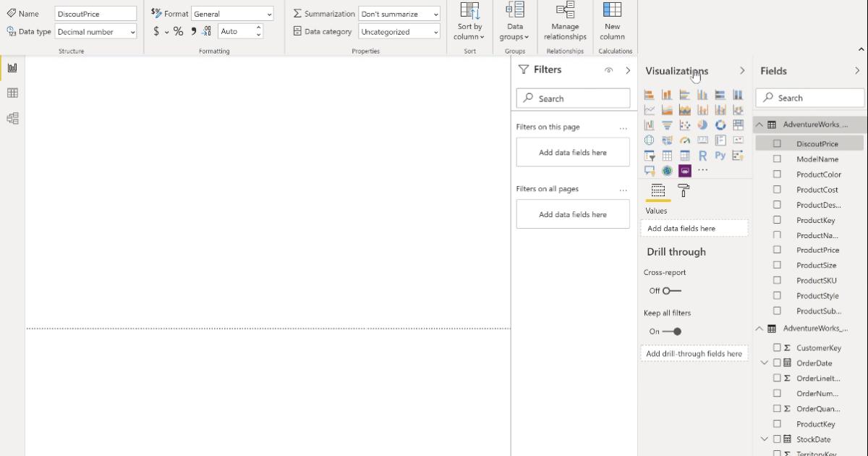Viewport: 868px width, 456px height.
Task: Apply percentage format to DiscountPrice
Action: click(x=177, y=31)
